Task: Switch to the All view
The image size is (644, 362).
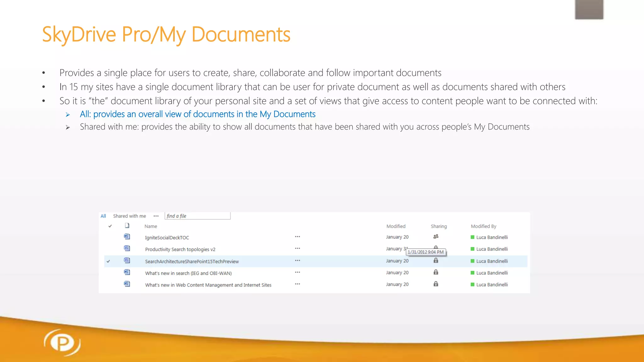Action: [103, 216]
